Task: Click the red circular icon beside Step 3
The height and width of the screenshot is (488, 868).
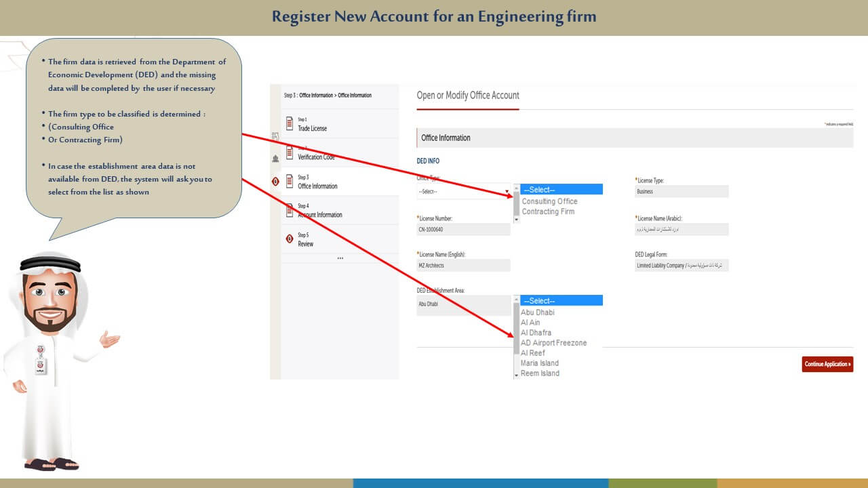Action: (x=275, y=182)
